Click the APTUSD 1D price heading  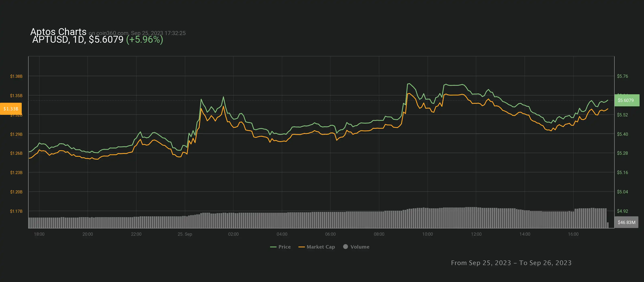click(78, 39)
